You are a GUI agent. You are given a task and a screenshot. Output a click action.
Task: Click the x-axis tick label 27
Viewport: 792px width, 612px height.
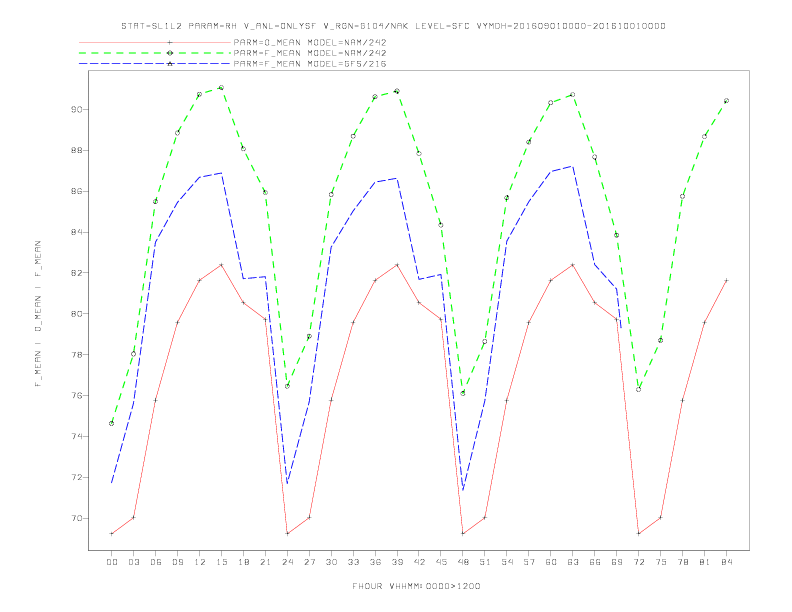pos(309,562)
